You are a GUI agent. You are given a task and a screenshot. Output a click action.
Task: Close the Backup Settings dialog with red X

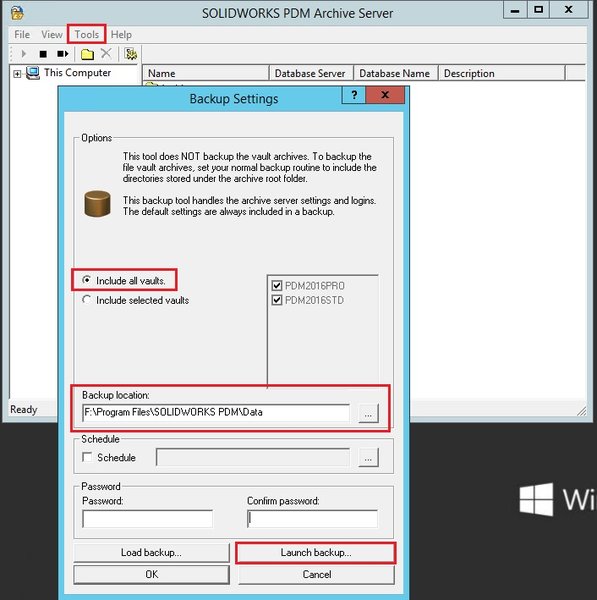coord(385,95)
